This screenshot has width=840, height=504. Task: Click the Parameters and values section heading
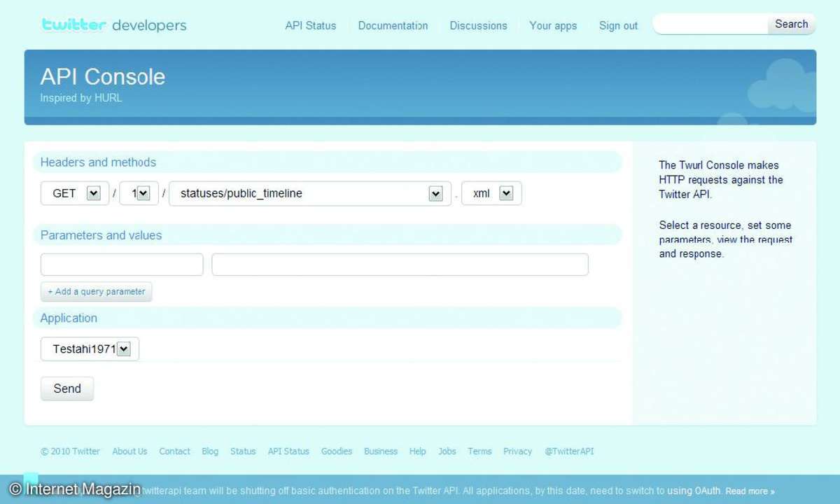pyautogui.click(x=101, y=235)
